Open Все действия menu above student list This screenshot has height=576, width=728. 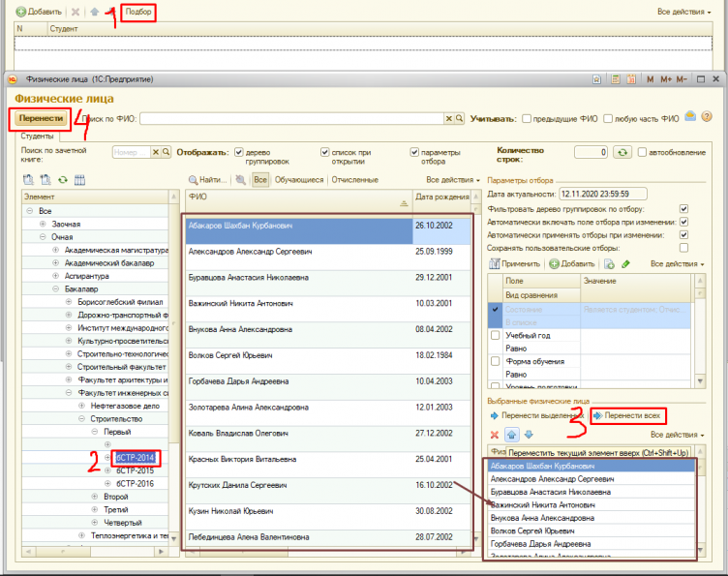pos(453,180)
